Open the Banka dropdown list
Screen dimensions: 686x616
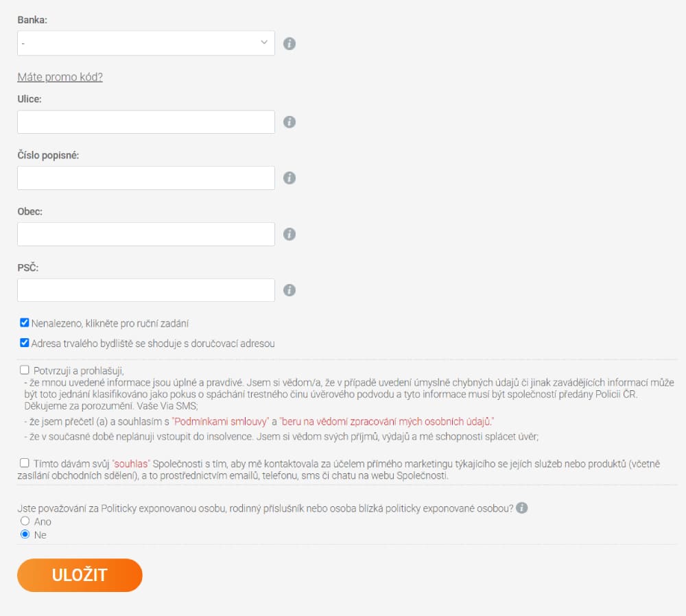pyautogui.click(x=146, y=43)
